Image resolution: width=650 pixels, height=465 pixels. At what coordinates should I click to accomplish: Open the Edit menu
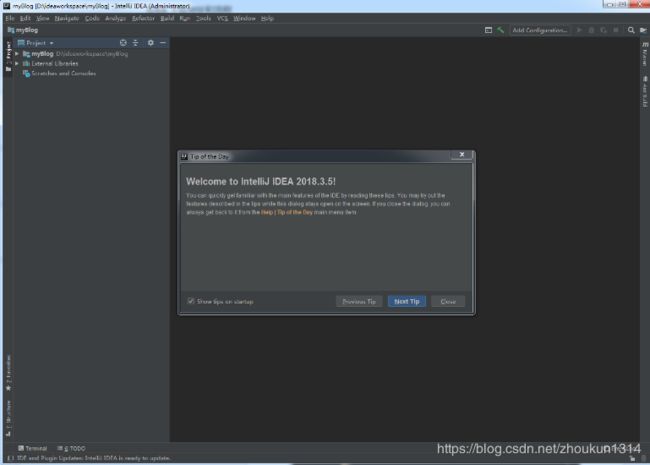[25, 19]
